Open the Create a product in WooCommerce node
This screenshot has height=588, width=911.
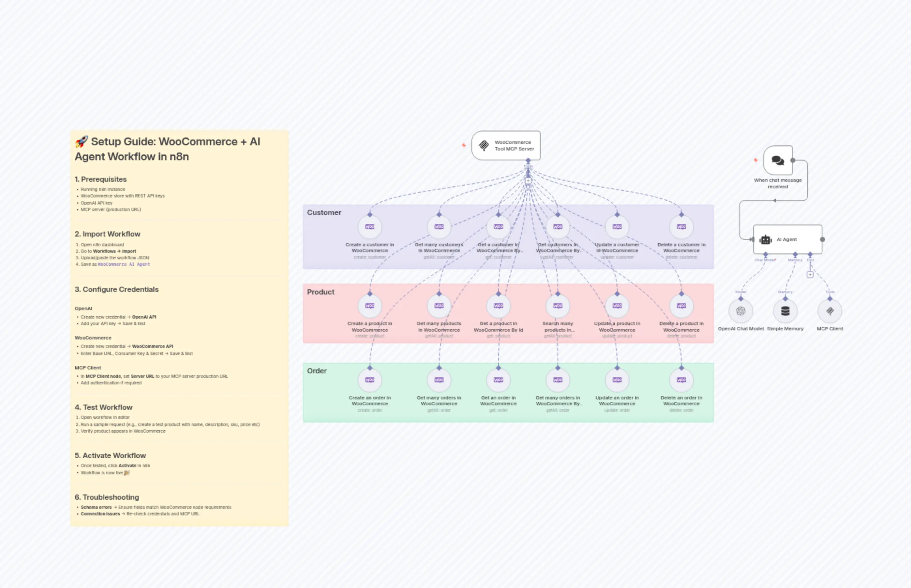coord(369,306)
